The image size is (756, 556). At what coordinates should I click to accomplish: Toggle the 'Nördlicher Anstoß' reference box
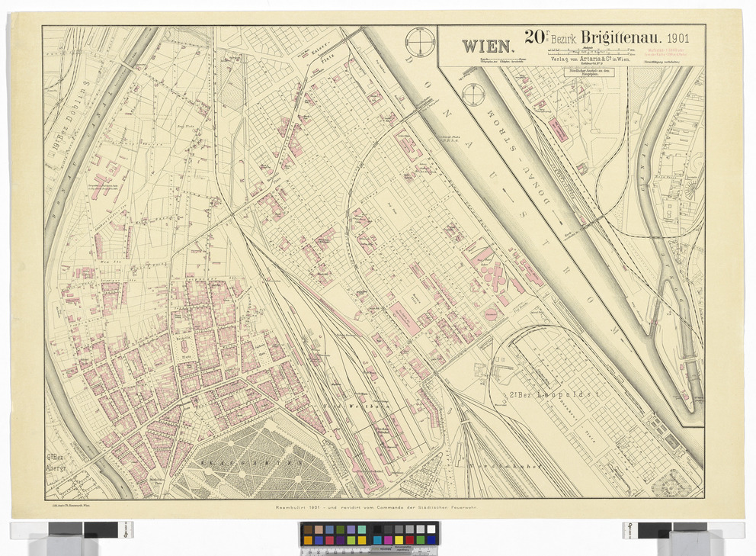point(588,71)
